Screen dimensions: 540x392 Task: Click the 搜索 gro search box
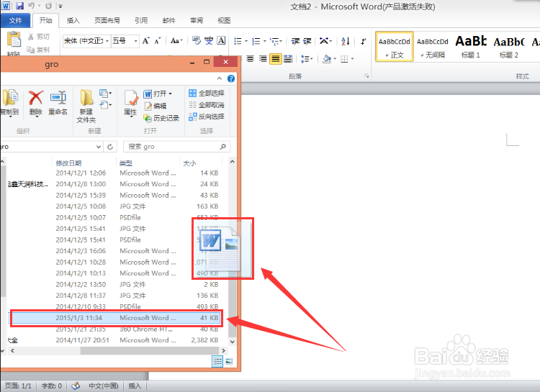pos(176,147)
